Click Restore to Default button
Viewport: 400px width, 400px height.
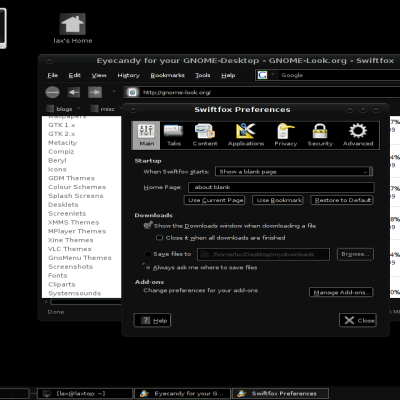pyautogui.click(x=342, y=200)
